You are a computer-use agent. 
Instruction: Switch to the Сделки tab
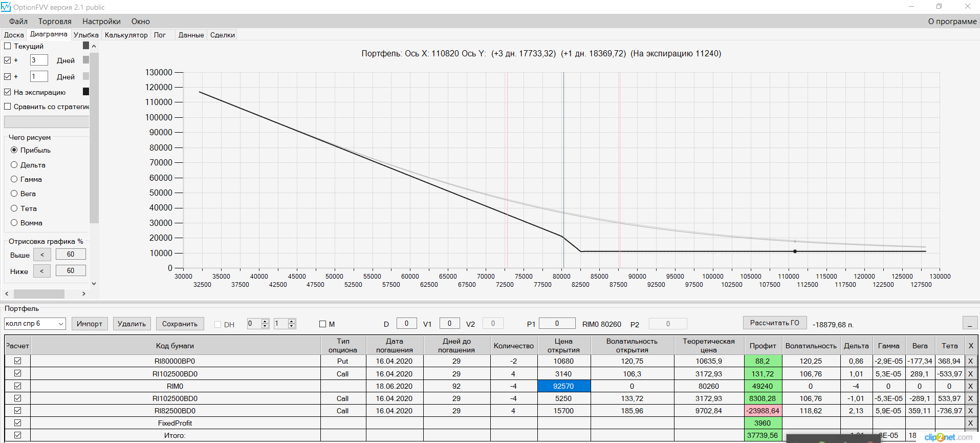point(223,35)
